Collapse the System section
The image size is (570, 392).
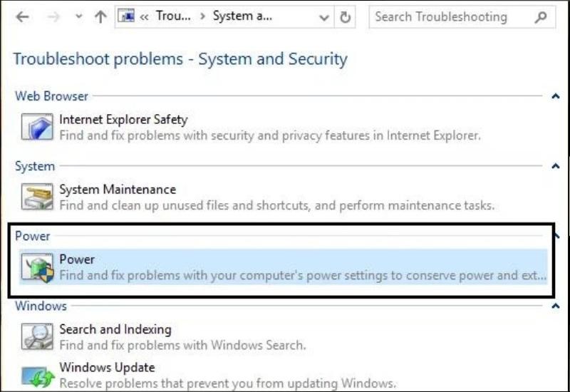556,166
